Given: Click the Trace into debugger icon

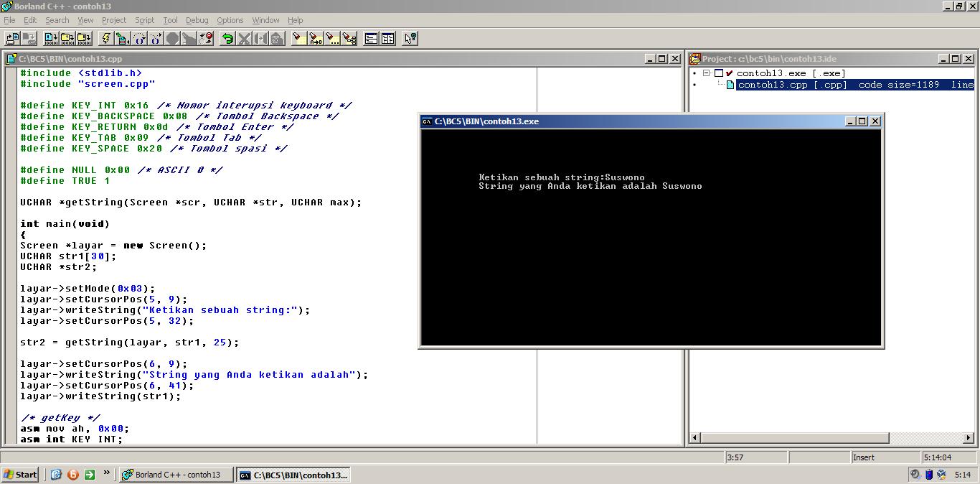Looking at the screenshot, I should (156, 38).
